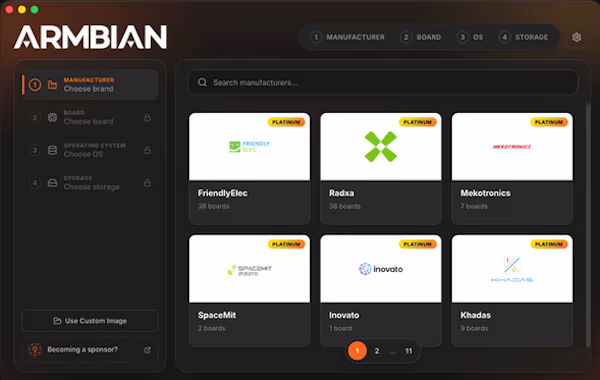Jump to page 11 in pagination
This screenshot has height=380, width=600.
[409, 351]
